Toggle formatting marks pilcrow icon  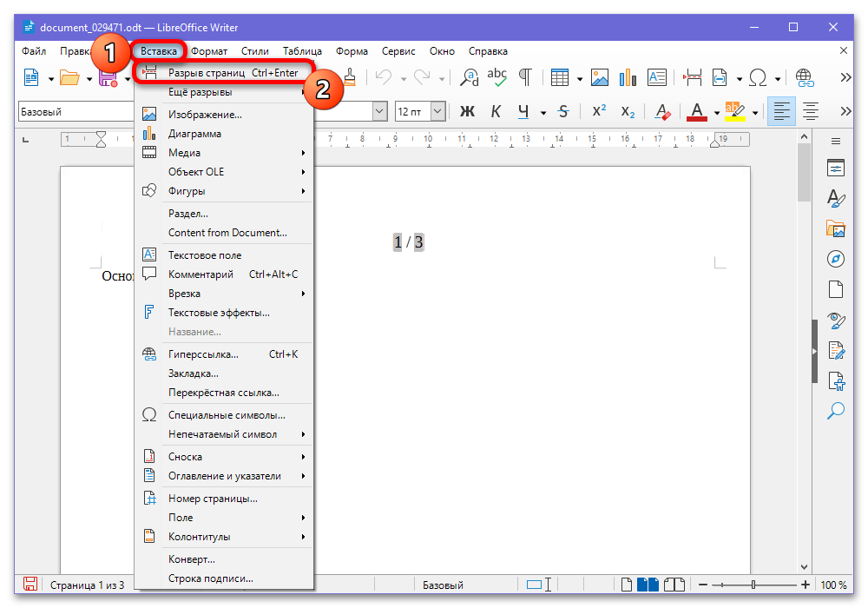tap(525, 77)
